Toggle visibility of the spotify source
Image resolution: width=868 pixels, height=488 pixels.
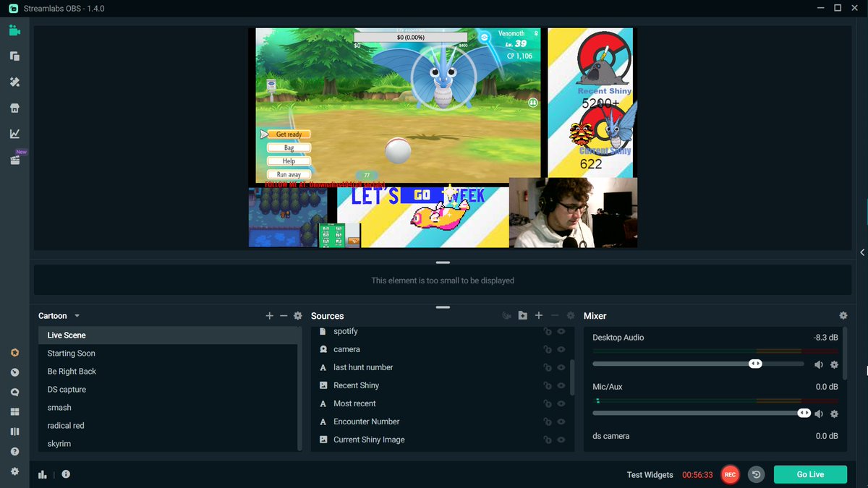point(560,331)
